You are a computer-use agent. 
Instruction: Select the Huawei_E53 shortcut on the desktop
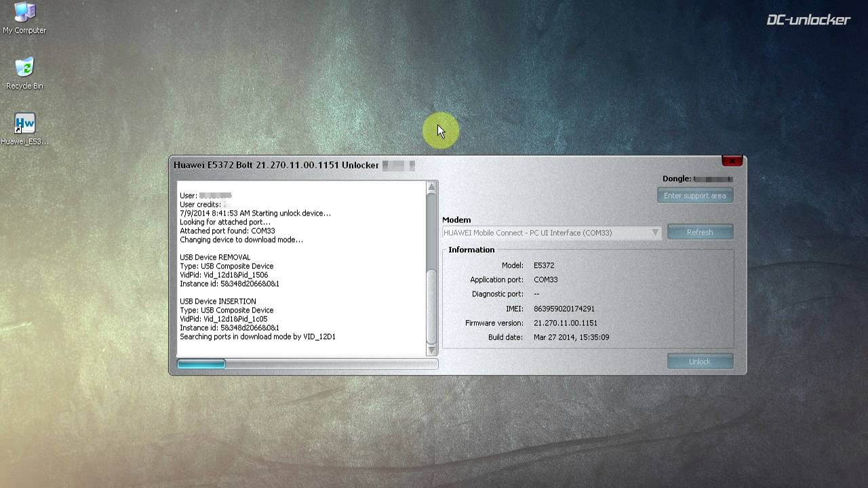pyautogui.click(x=24, y=129)
